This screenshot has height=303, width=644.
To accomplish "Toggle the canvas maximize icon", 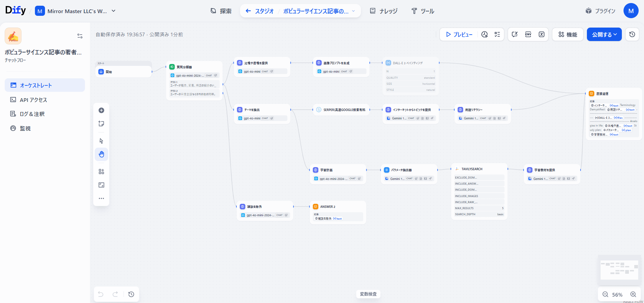I will pos(101,185).
